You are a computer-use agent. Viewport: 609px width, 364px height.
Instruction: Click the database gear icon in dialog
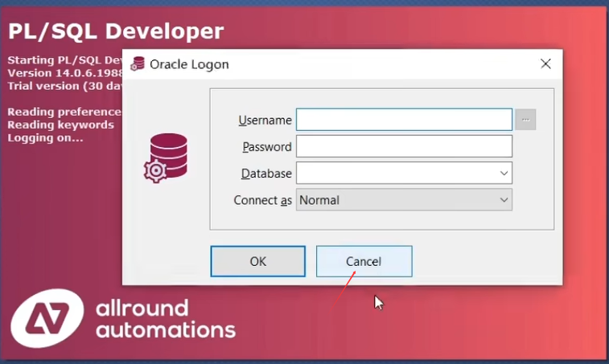pos(166,158)
